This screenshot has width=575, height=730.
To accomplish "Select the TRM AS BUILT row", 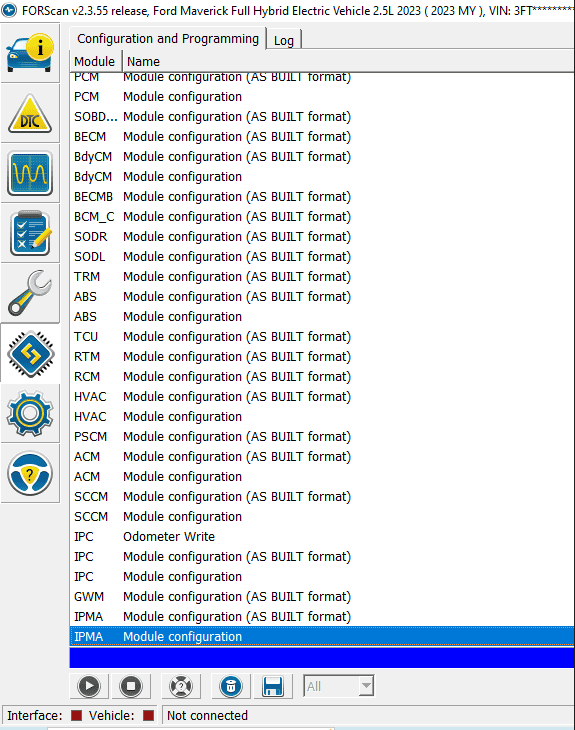I will (x=322, y=277).
